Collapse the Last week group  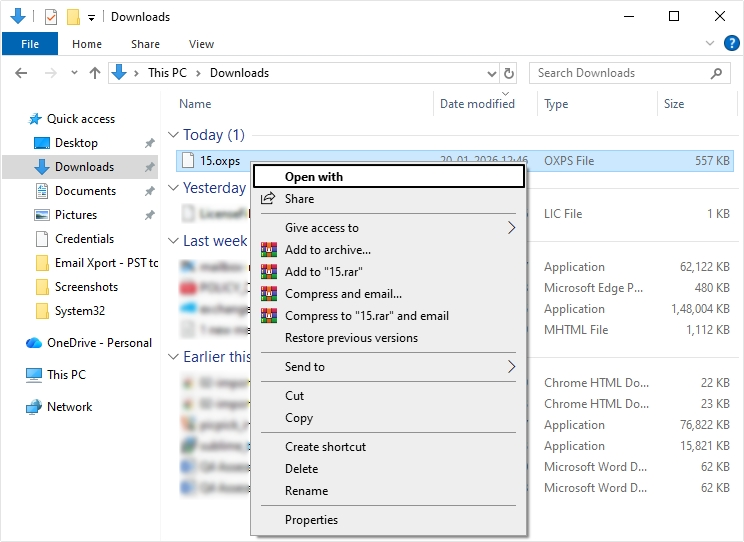(173, 241)
